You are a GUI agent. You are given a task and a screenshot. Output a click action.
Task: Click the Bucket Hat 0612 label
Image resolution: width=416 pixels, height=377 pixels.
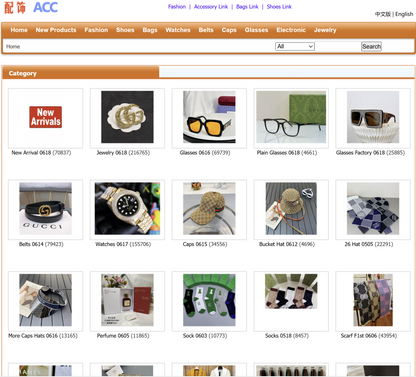point(287,244)
